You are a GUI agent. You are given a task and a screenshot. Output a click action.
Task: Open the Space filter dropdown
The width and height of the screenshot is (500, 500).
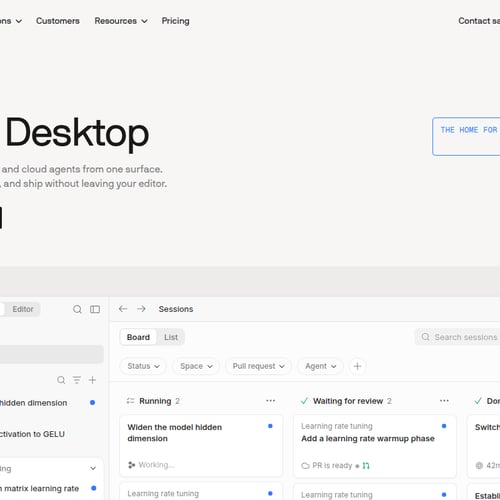pos(196,366)
